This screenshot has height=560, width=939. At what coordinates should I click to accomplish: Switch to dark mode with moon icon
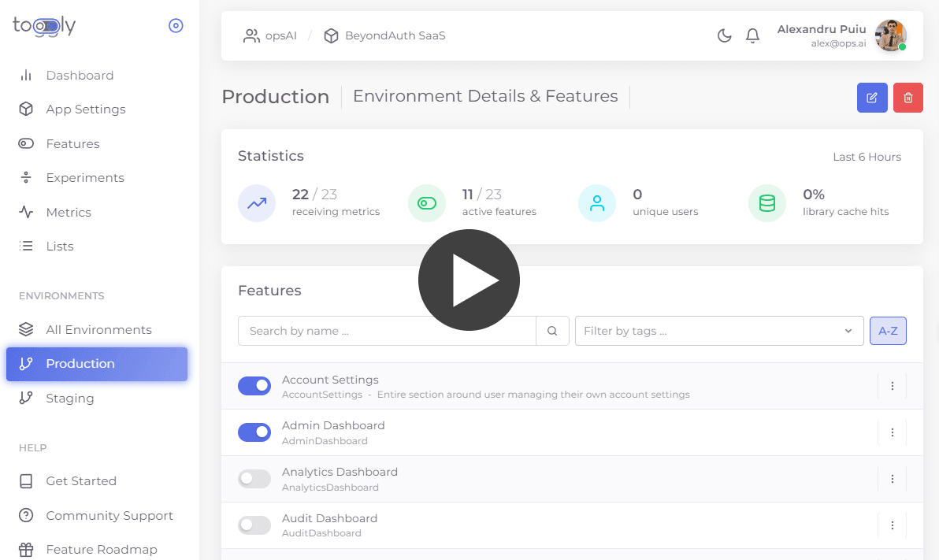[x=724, y=35]
